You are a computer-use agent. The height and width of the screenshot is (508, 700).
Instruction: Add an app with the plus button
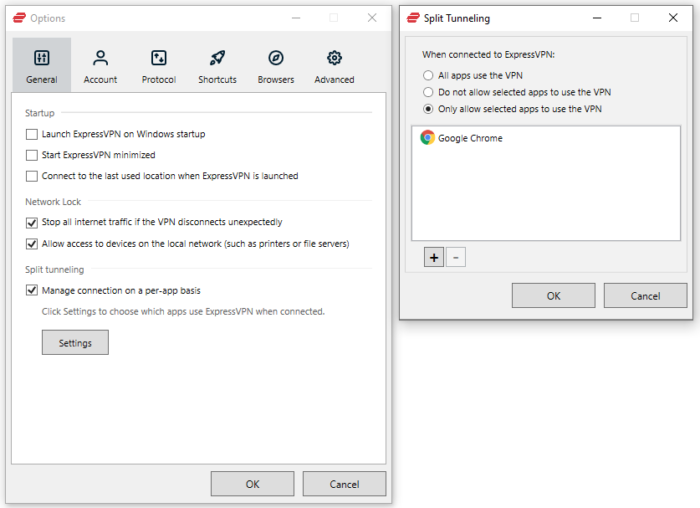[x=433, y=257]
